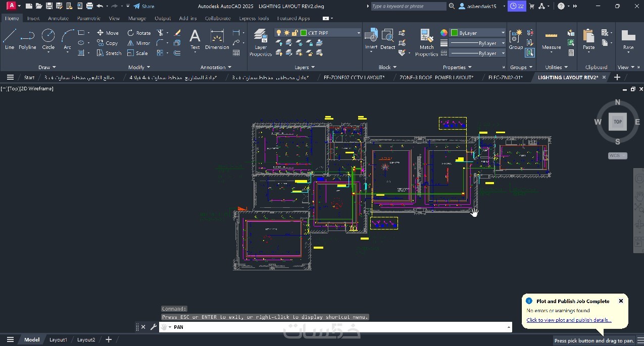Open the Layout1 tab
Image resolution: width=644 pixels, height=346 pixels.
(58, 339)
